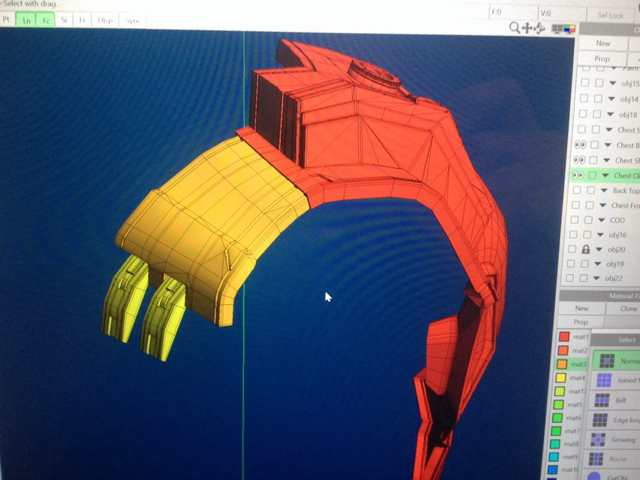Select mat3 orange color swatch
This screenshot has height=480, width=640.
tap(562, 364)
